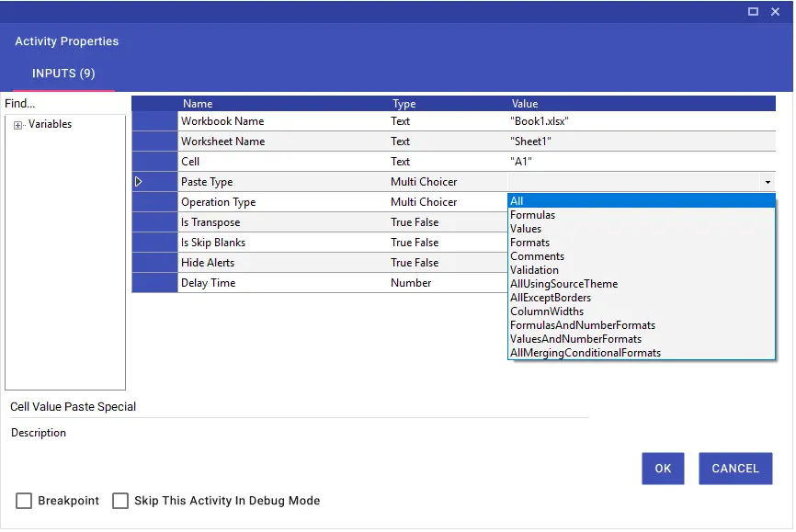796x532 pixels.
Task: Pick Values from the dropdown list
Action: pyautogui.click(x=642, y=229)
